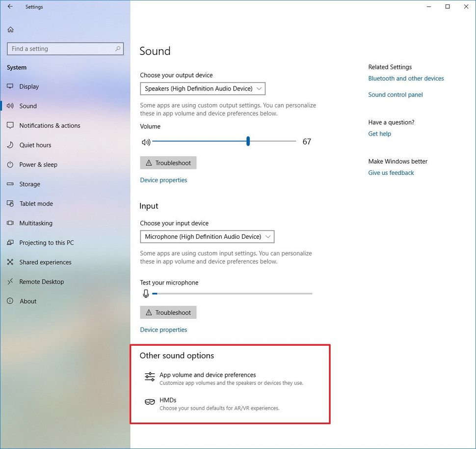Click the Power & sleep icon
476x449 pixels.
[11, 165]
